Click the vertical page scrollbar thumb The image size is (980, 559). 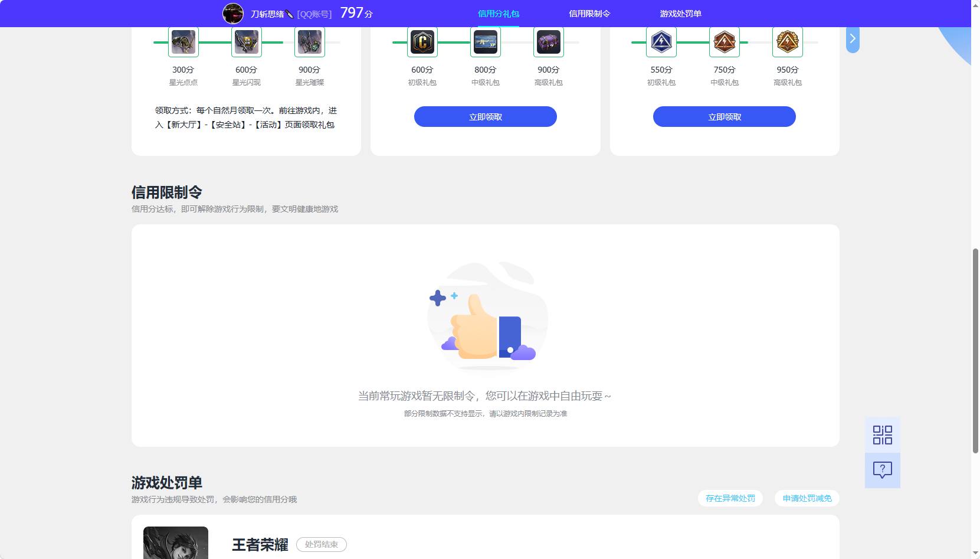coord(975,351)
